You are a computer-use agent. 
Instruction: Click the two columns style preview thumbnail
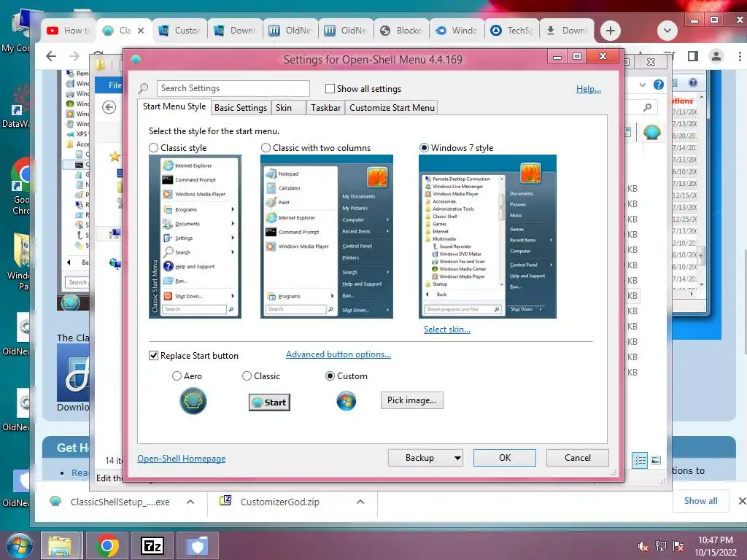[326, 236]
